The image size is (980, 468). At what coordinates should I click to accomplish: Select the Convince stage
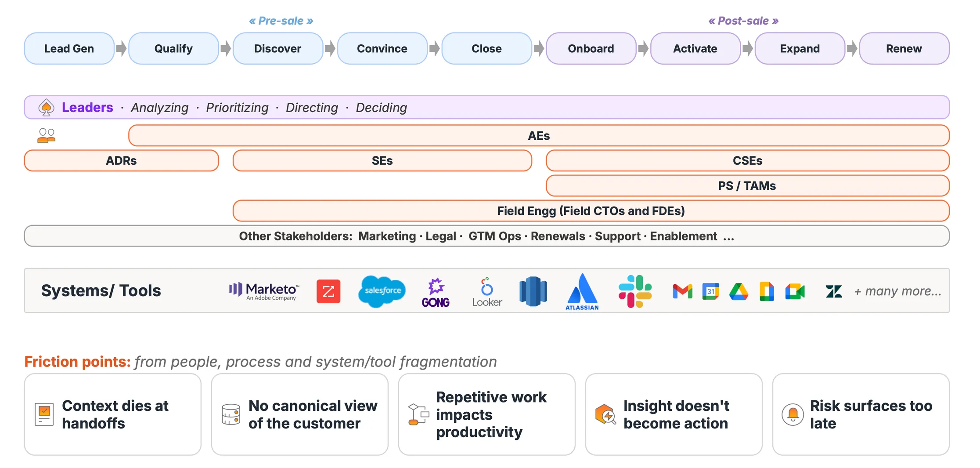tap(382, 48)
